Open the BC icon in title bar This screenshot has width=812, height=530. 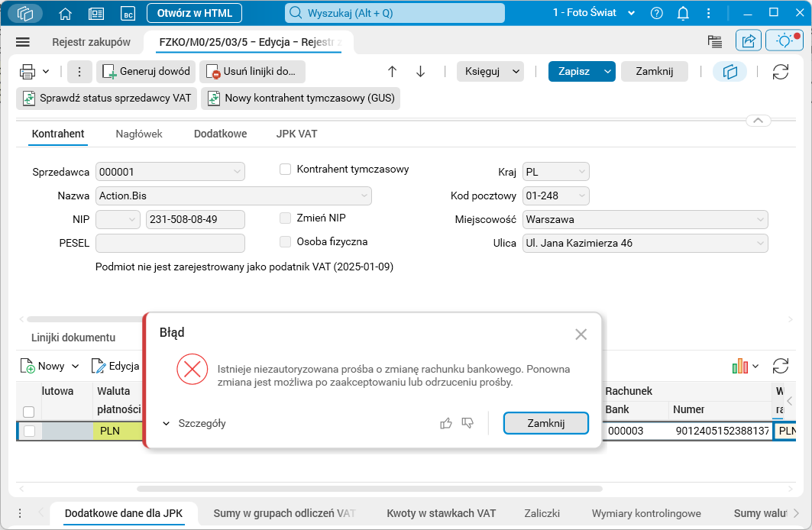[x=128, y=14]
